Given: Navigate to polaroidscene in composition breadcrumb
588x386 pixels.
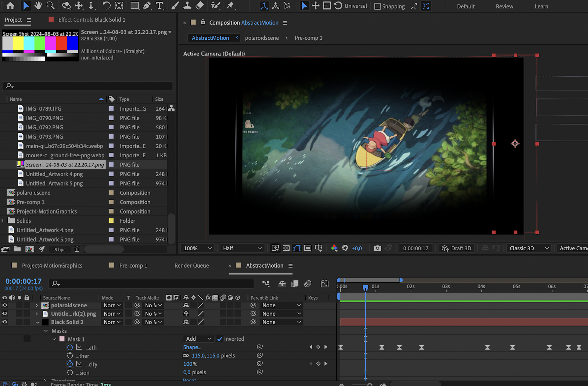Looking at the screenshot, I should 262,38.
